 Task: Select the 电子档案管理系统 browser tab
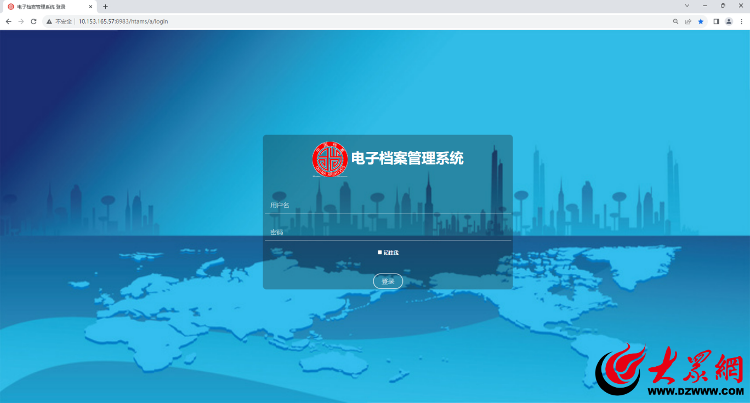pos(49,7)
